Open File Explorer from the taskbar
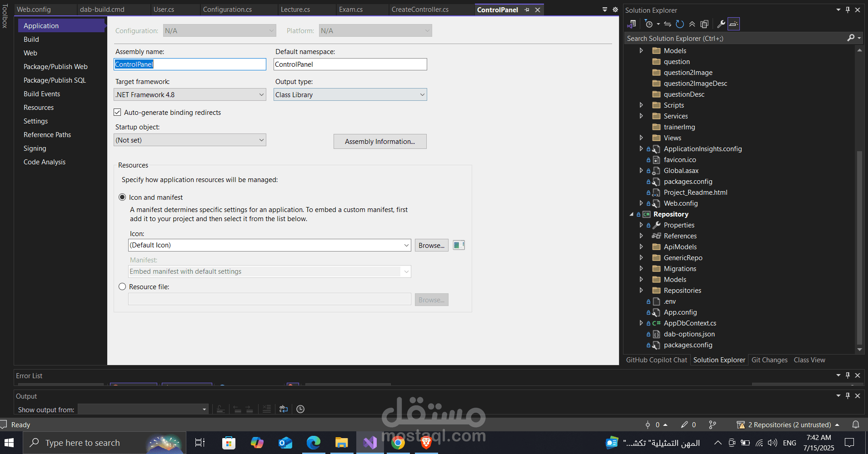Viewport: 868px width, 454px height. pos(342,443)
